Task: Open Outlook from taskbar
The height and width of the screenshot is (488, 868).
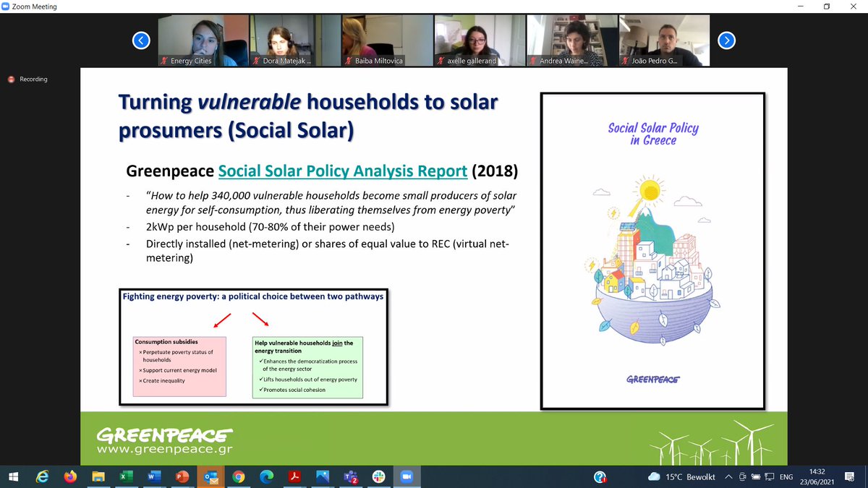Action: [x=210, y=477]
